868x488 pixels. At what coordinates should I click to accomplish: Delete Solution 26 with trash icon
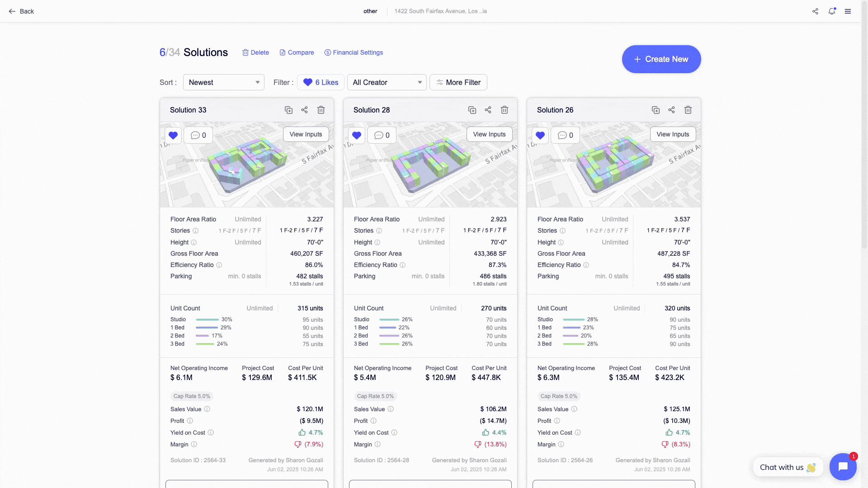pos(688,110)
